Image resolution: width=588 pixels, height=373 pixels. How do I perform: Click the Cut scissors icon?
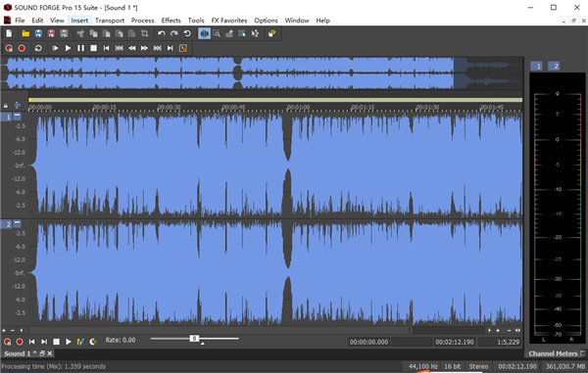80,33
